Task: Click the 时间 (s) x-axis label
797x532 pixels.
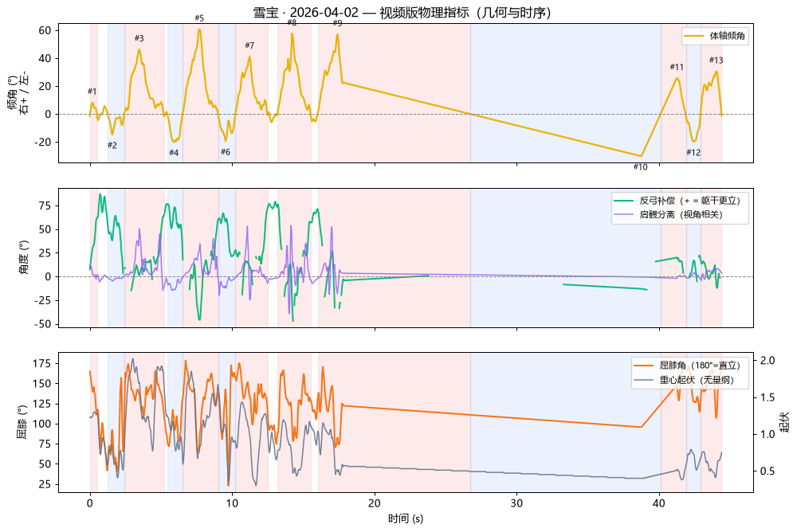Action: [406, 518]
